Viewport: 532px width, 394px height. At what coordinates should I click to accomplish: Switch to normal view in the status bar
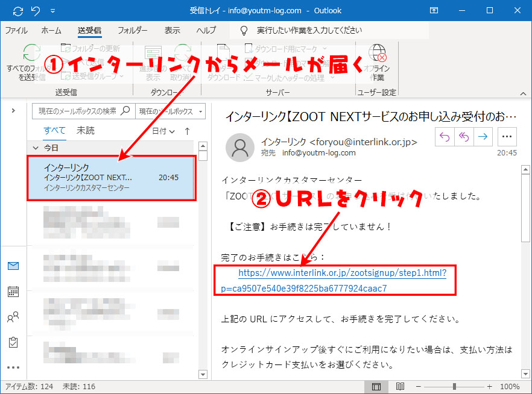pyautogui.click(x=376, y=387)
